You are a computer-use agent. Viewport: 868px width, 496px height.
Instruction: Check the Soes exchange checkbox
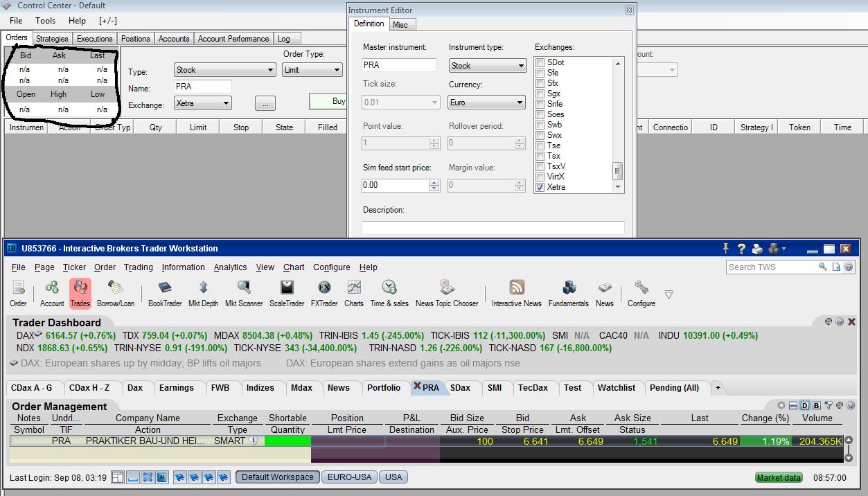point(540,114)
